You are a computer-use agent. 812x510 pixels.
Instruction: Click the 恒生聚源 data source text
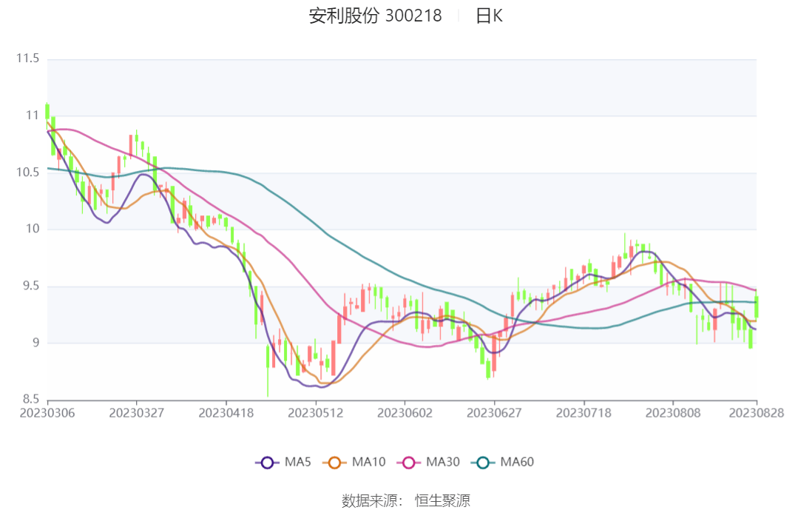442,500
